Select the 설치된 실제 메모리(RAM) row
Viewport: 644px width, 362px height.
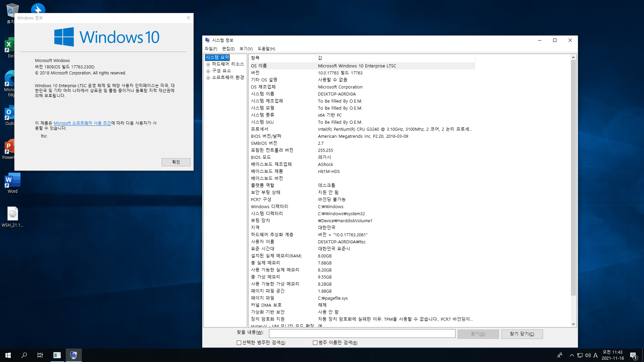362,256
